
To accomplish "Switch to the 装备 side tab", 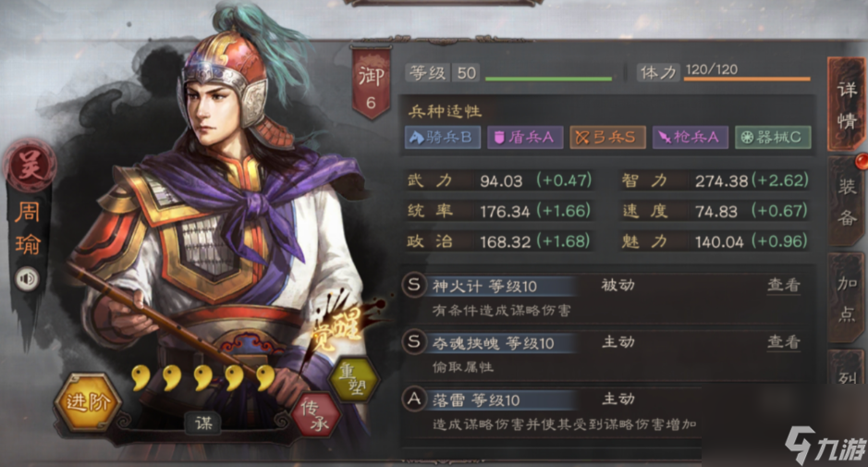I will click(x=847, y=203).
